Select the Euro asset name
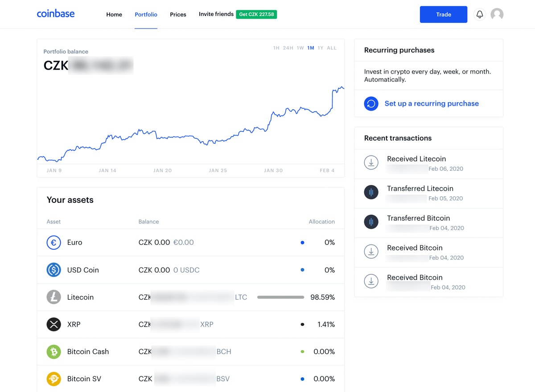 tap(74, 243)
